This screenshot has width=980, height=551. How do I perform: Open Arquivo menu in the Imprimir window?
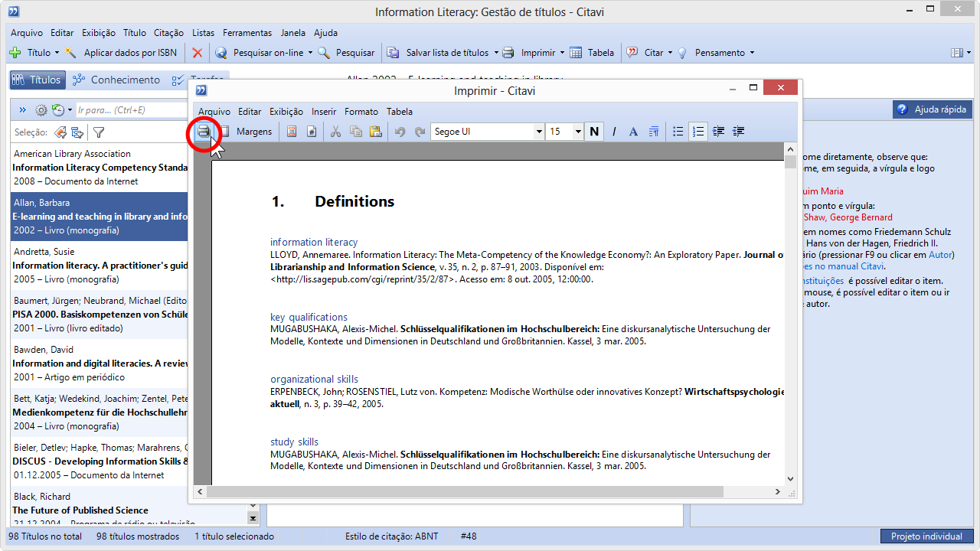click(214, 112)
